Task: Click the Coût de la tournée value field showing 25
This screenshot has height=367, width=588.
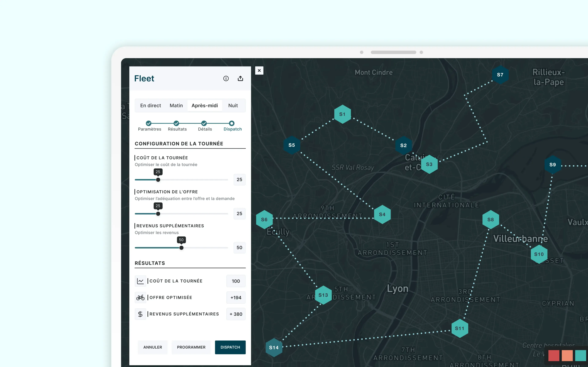Action: click(239, 180)
